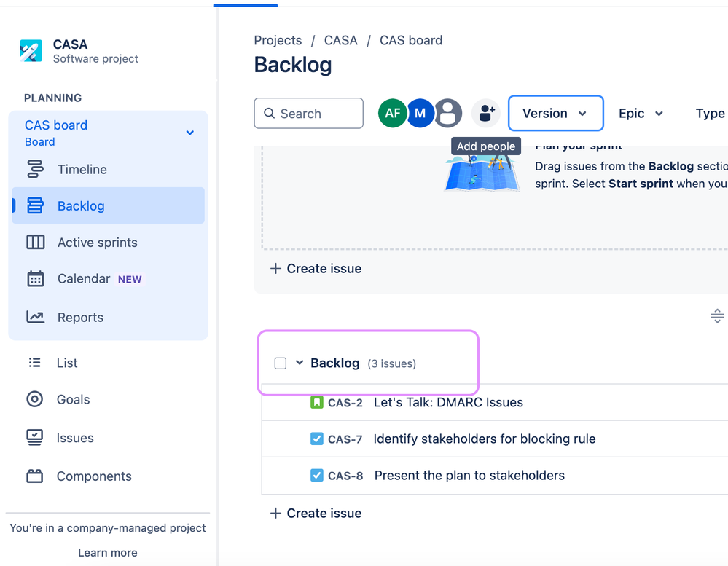Viewport: 728px width, 566px height.
Task: Click the List bullet icon
Action: 35,362
